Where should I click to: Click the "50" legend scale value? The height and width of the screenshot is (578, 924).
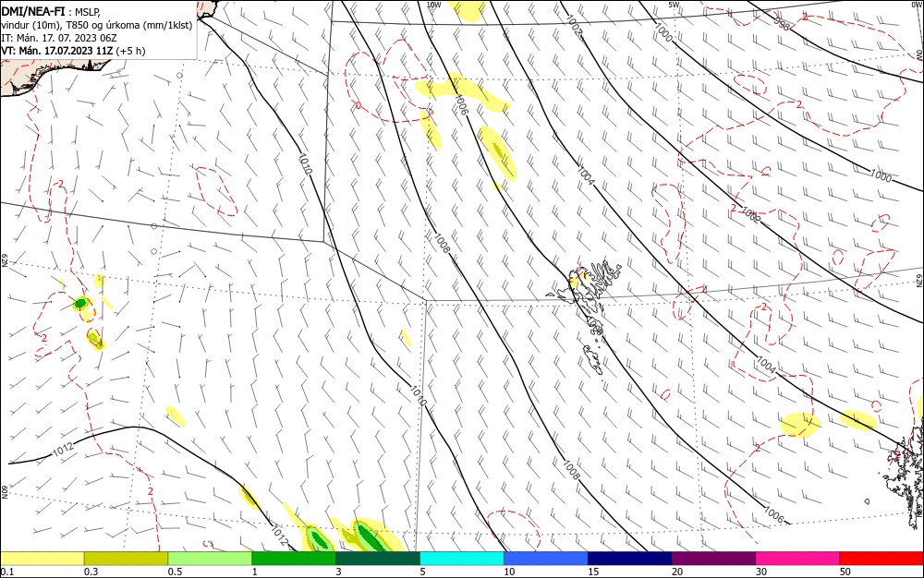point(845,572)
